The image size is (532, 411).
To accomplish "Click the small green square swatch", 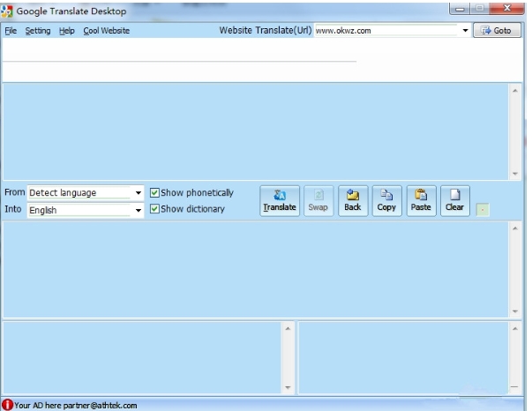I will pos(483,210).
